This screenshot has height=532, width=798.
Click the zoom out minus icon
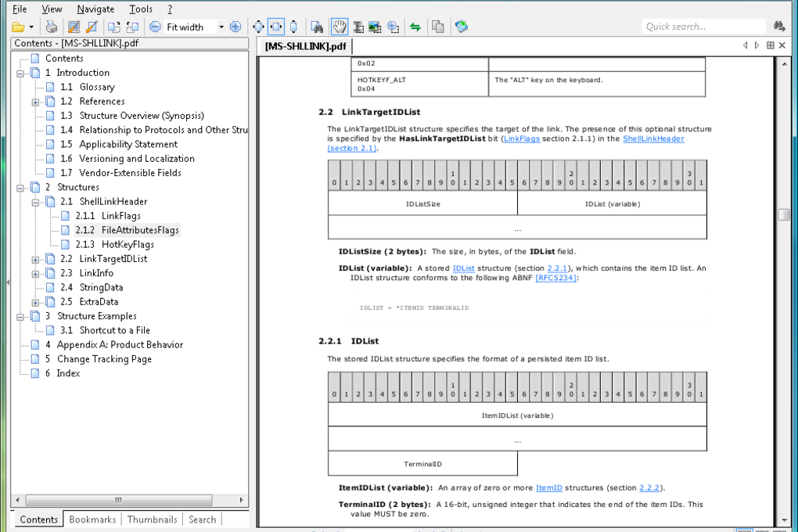(155, 27)
